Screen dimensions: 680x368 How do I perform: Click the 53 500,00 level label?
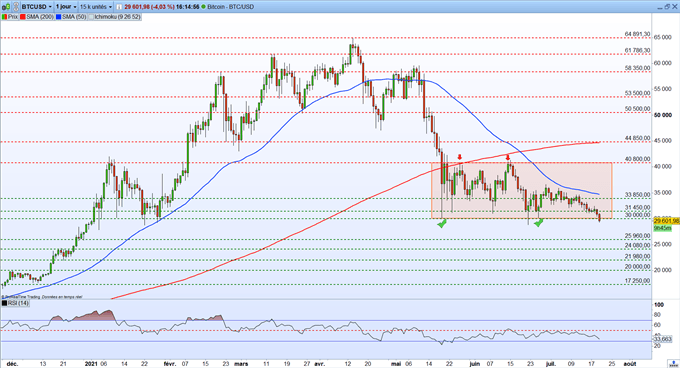point(638,93)
